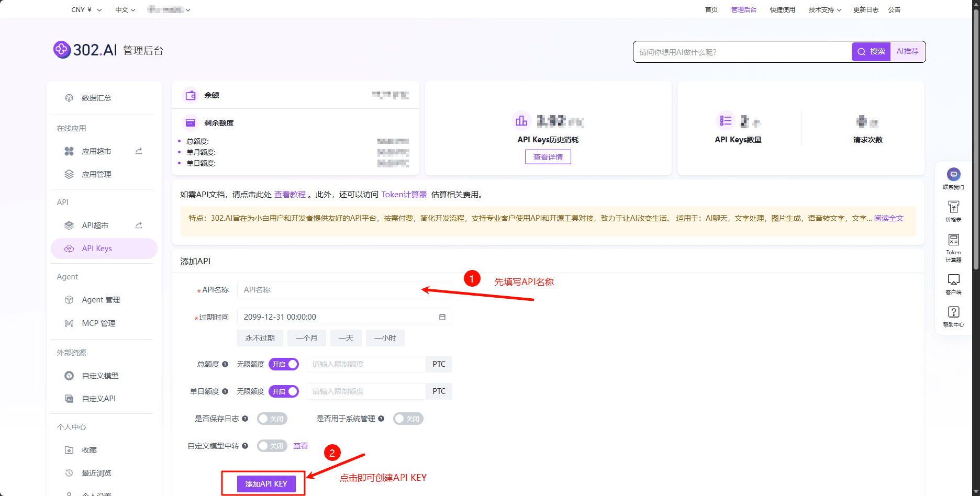The height and width of the screenshot is (496, 980).
Task: Open 自定义模型 in sidebar
Action: [x=100, y=376]
